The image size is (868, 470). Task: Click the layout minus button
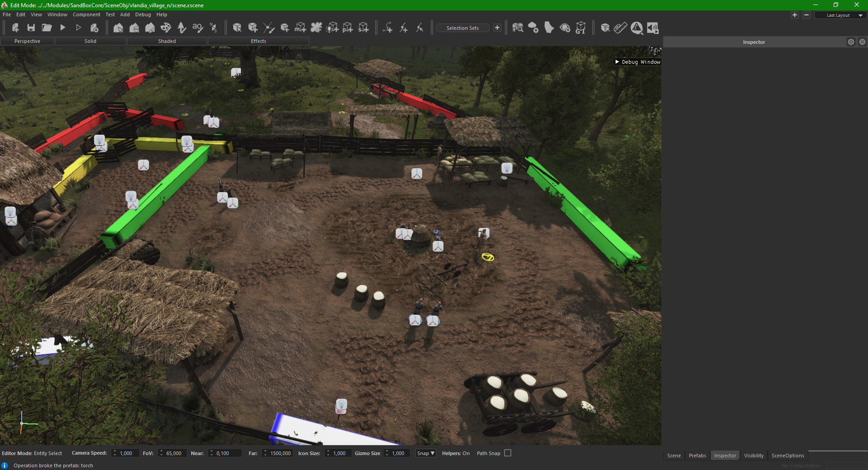coord(807,15)
